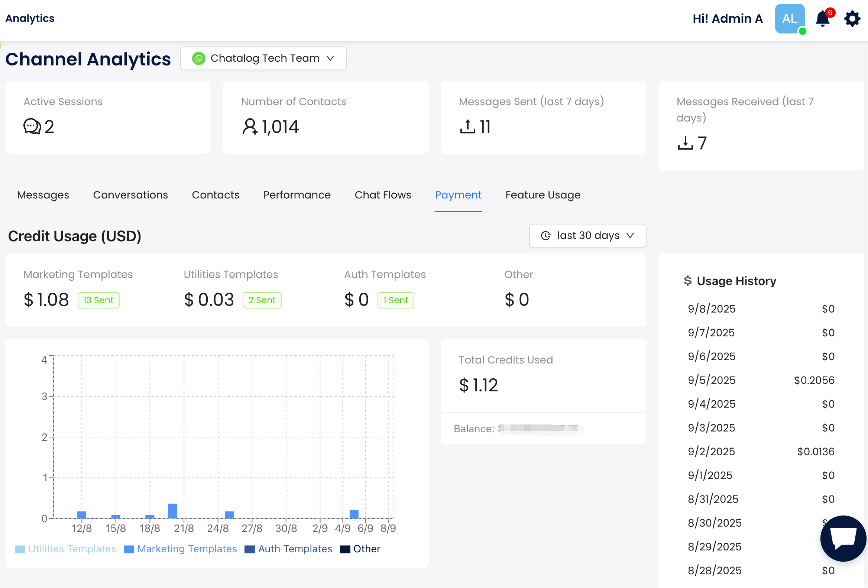
Task: Click the add contact person icon
Action: pos(249,126)
